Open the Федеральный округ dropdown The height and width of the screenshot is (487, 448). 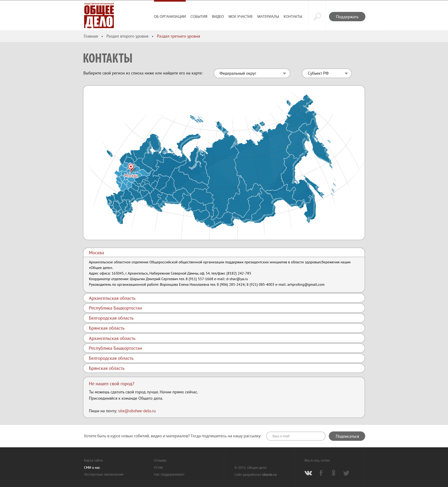click(x=252, y=73)
